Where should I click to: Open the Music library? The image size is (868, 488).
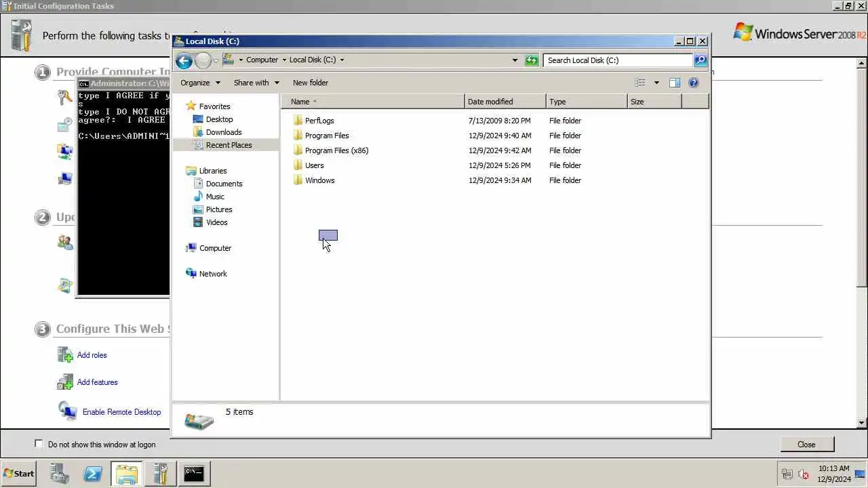[215, 197]
